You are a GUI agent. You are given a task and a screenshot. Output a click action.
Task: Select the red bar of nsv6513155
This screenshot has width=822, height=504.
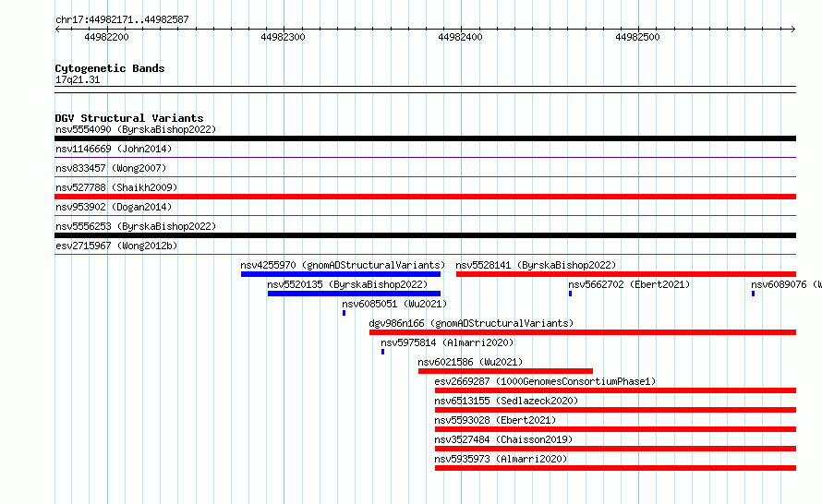pos(615,410)
